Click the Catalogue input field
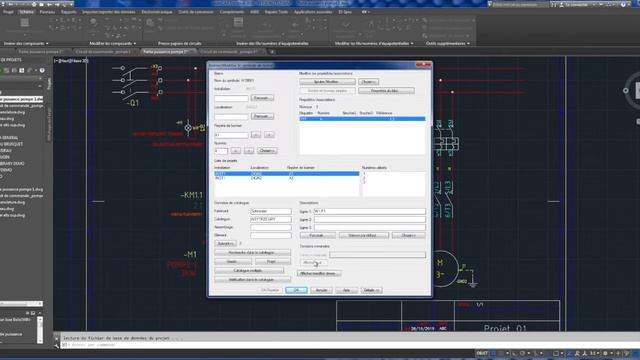This screenshot has width=640, height=360. [271, 219]
